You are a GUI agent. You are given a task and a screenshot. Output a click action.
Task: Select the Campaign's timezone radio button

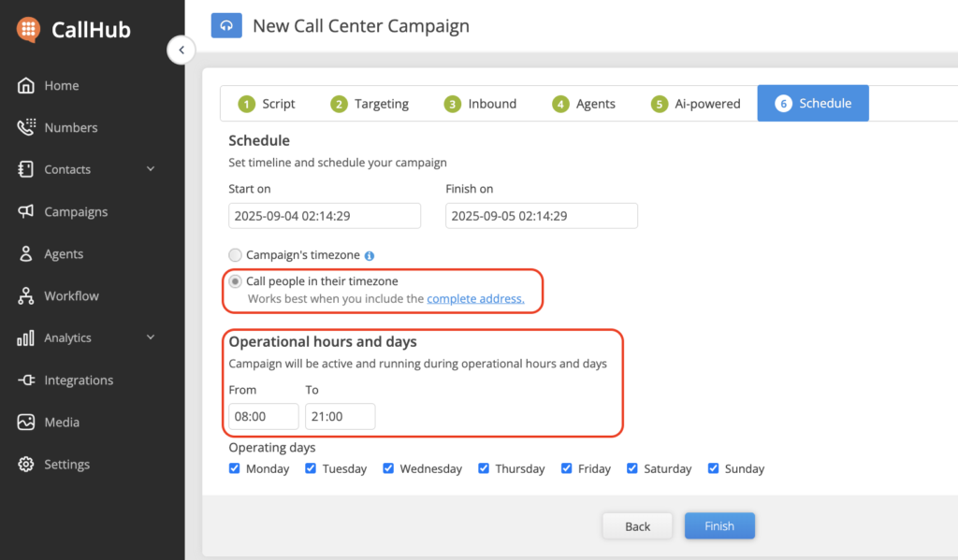pyautogui.click(x=236, y=254)
